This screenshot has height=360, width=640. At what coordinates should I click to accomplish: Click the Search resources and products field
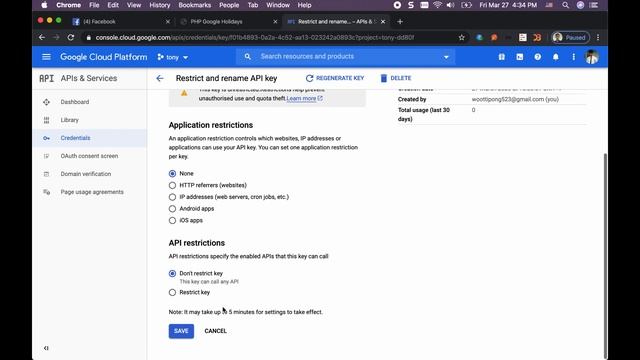[x=345, y=57]
